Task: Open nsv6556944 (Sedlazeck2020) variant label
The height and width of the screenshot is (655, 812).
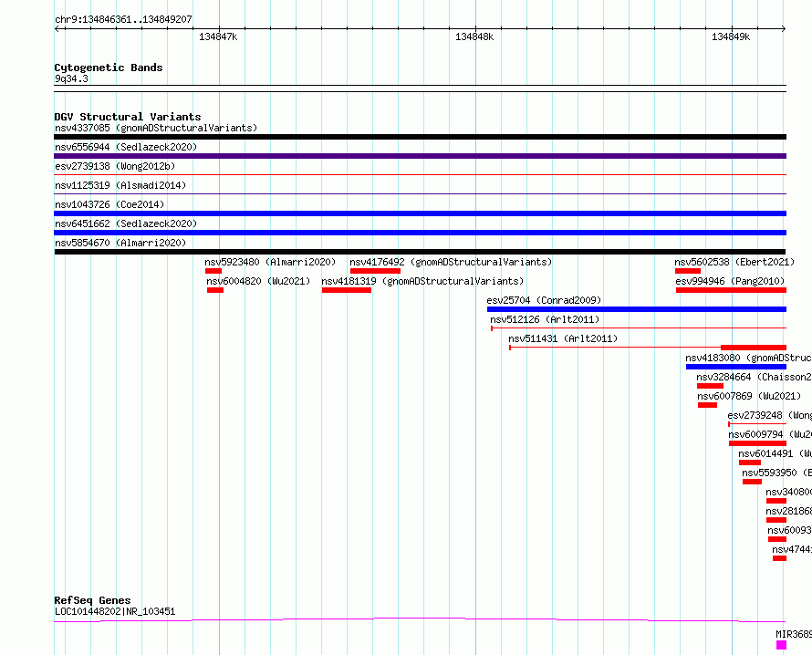Action: (x=126, y=147)
